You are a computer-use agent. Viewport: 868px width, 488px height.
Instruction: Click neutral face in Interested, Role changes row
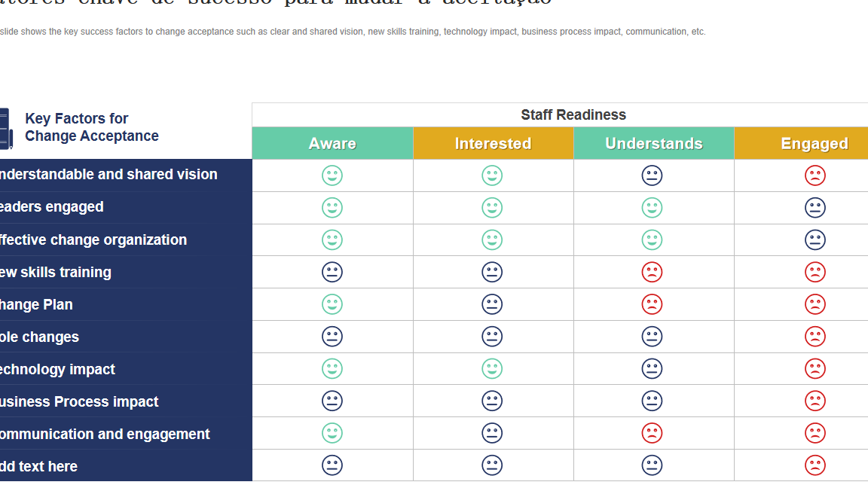[492, 337]
